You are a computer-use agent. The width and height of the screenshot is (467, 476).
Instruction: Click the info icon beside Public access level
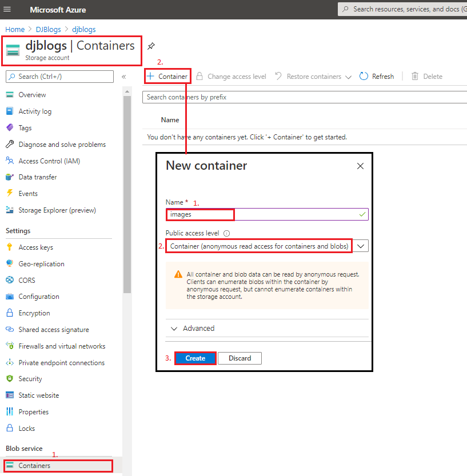coord(226,233)
